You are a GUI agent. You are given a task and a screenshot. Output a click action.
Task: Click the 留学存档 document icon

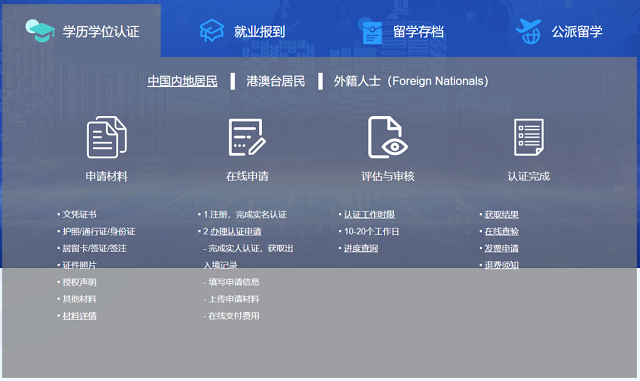371,31
